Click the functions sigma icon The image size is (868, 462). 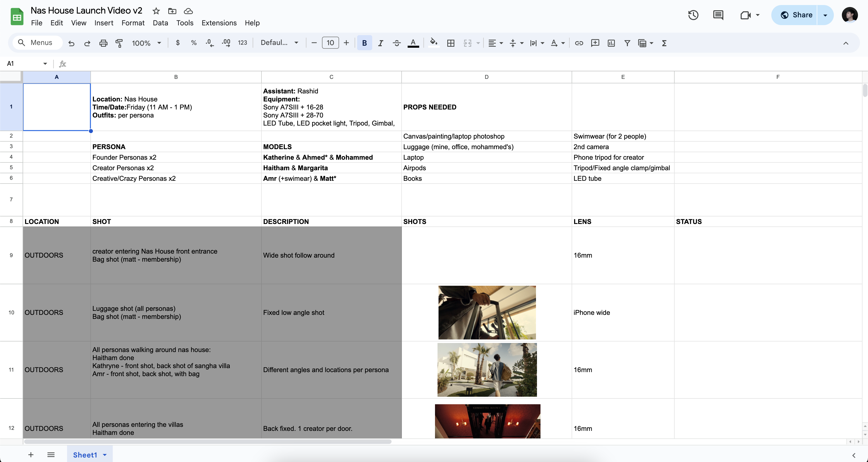(x=664, y=43)
